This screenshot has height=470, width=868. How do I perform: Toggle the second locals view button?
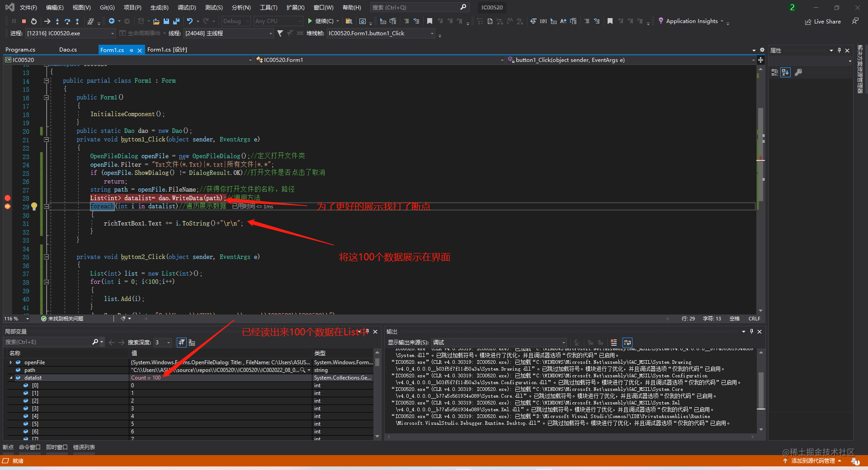[x=192, y=343]
